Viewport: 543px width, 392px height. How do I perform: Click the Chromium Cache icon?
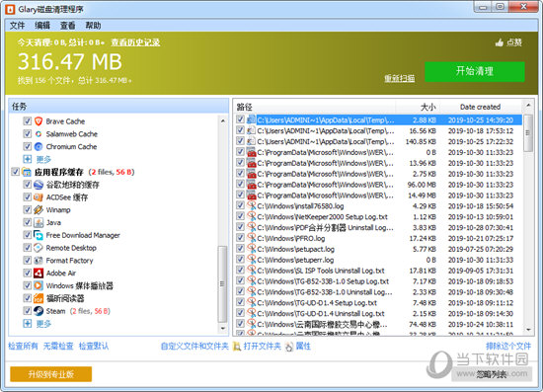click(x=39, y=146)
